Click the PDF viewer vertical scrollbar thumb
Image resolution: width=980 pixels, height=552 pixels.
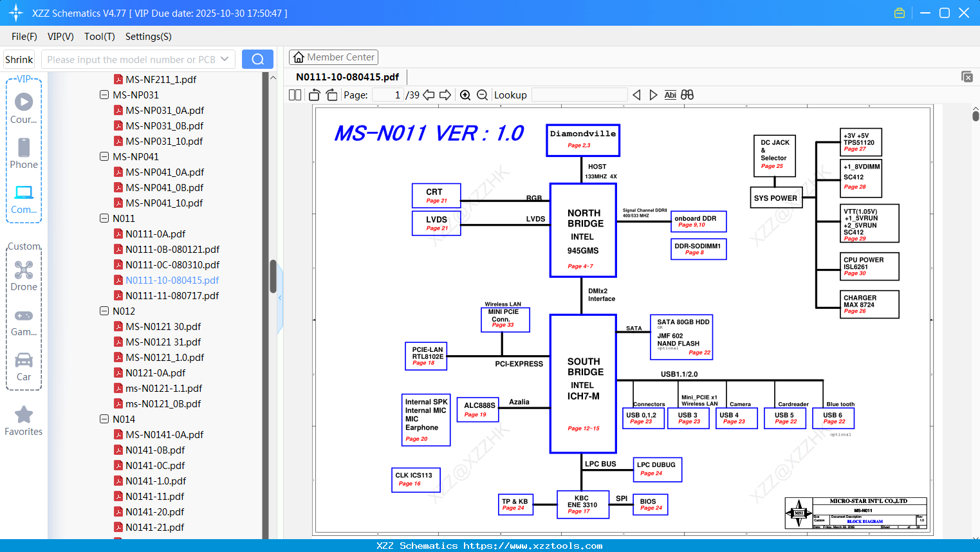pos(975,116)
